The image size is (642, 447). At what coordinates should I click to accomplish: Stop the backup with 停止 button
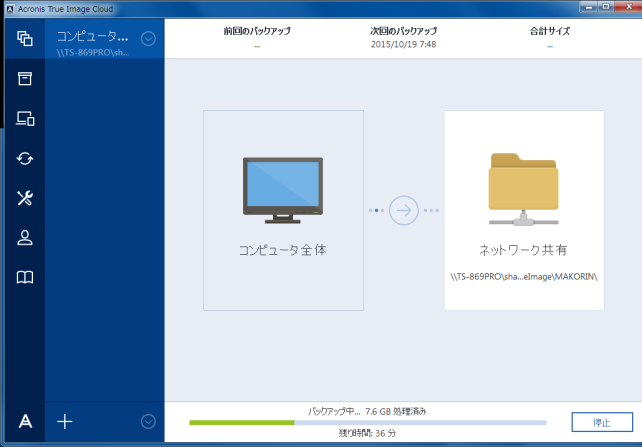point(602,422)
